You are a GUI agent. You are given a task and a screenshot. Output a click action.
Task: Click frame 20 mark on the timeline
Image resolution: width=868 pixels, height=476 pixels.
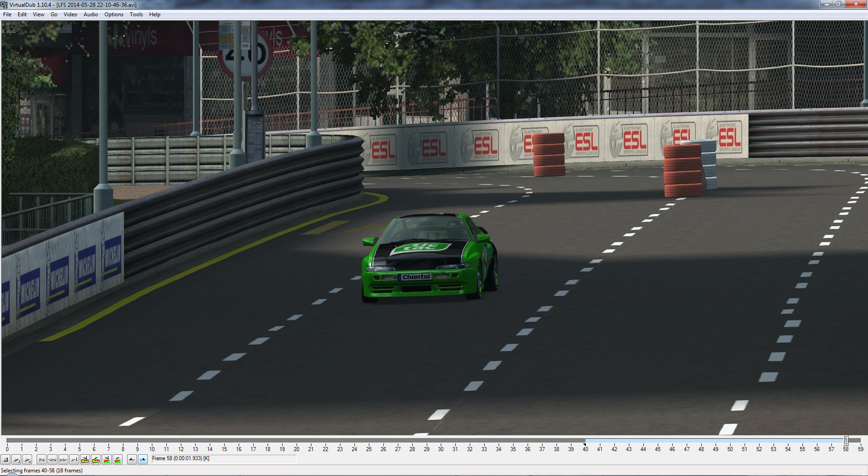pos(296,446)
